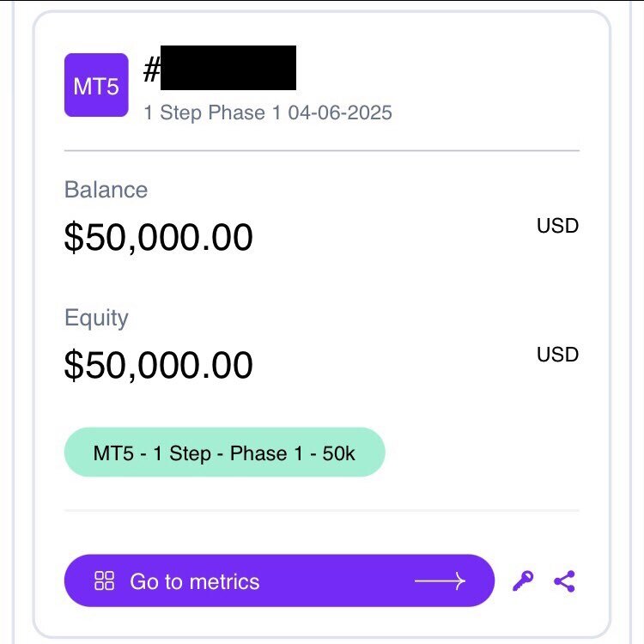Click the Equity amount $50,000.00

pyautogui.click(x=159, y=366)
